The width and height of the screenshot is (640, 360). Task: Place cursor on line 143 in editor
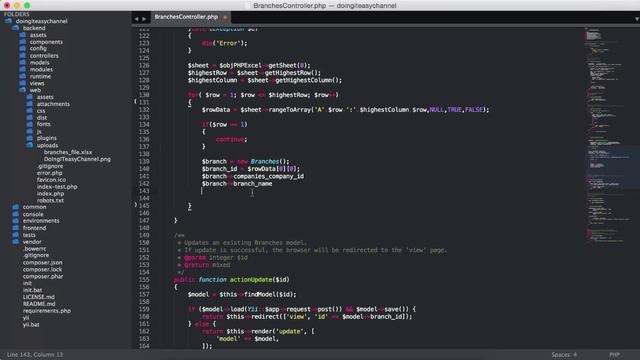pos(367,191)
